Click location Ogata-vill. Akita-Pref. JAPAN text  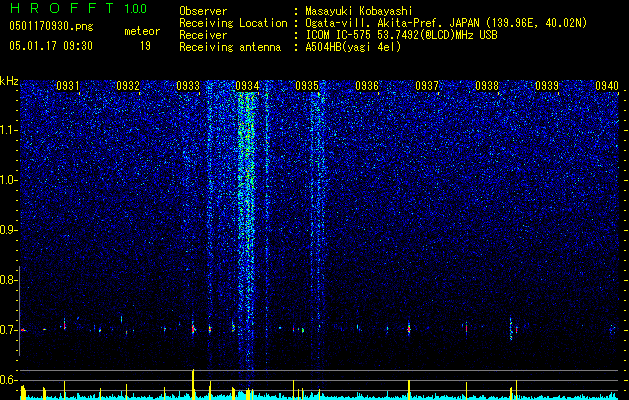(x=391, y=23)
